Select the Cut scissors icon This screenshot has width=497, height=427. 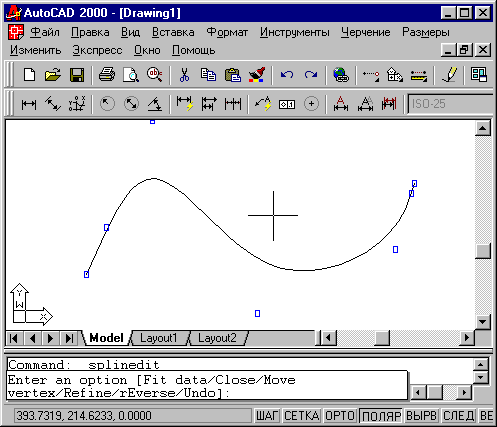pos(184,75)
